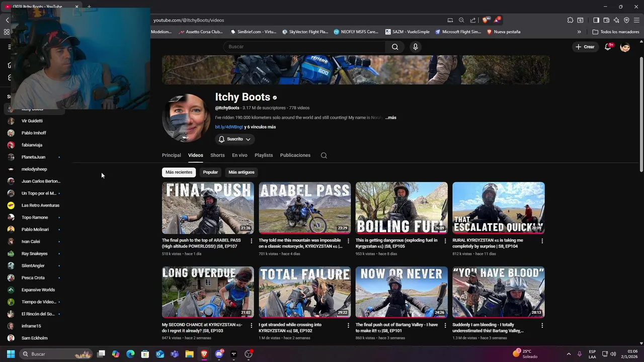
Task: Click the zoom magnifier icon in address bar
Action: [461, 20]
